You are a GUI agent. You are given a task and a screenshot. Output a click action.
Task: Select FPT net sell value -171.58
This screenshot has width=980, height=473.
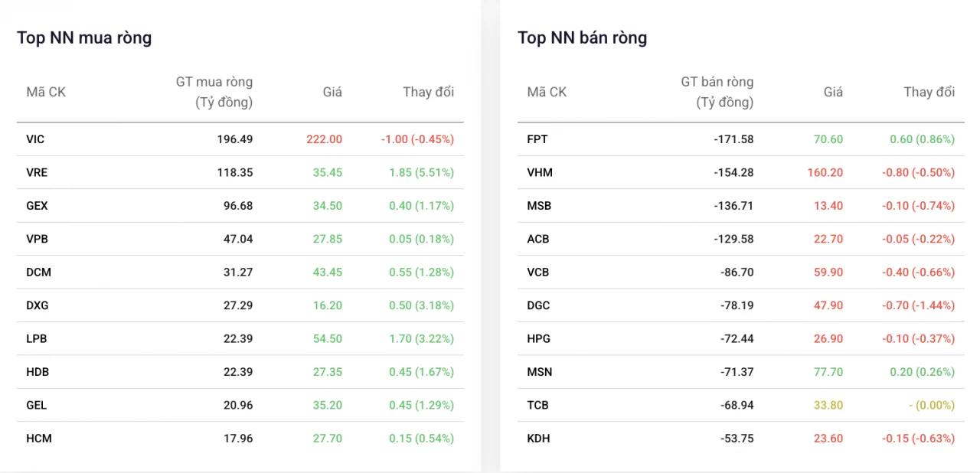coord(733,139)
